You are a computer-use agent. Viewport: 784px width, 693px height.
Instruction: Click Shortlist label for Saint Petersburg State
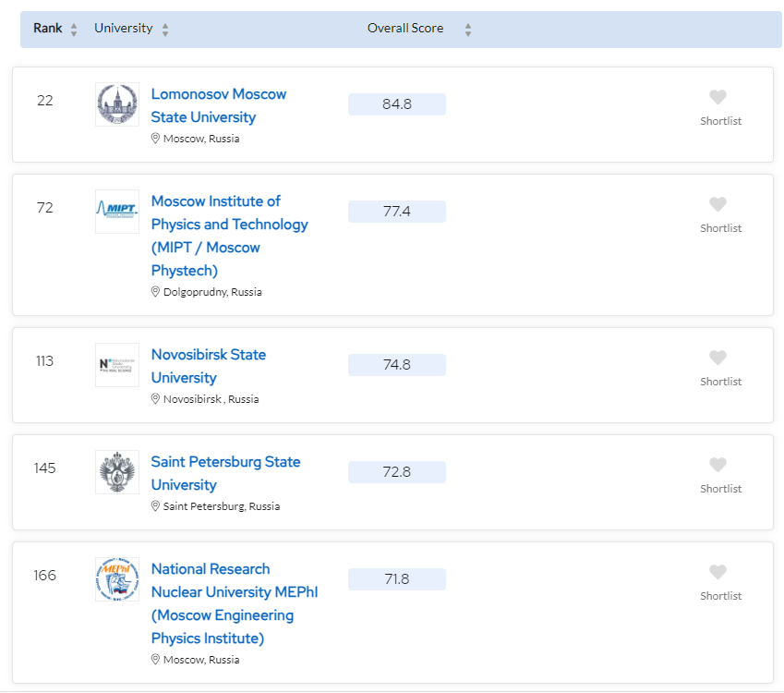[720, 489]
